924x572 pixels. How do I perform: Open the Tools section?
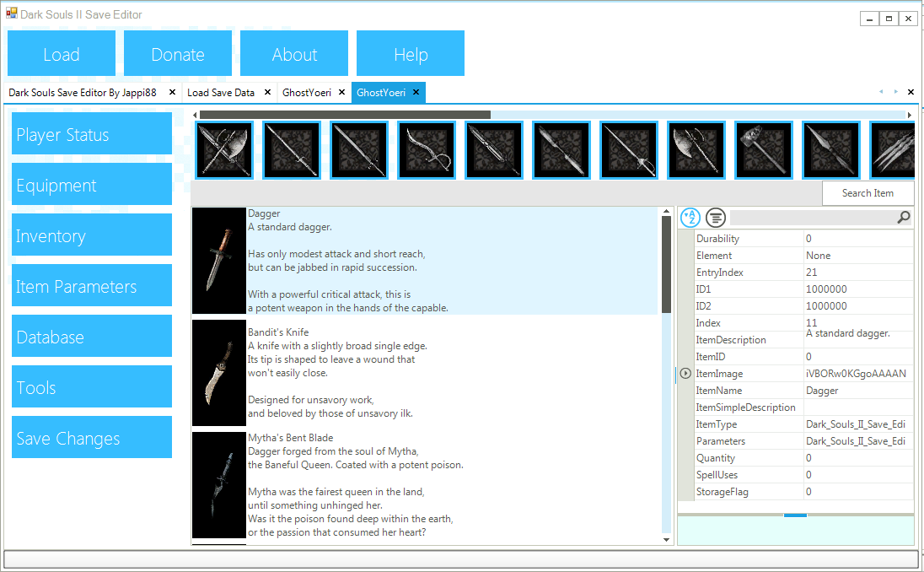pyautogui.click(x=92, y=387)
